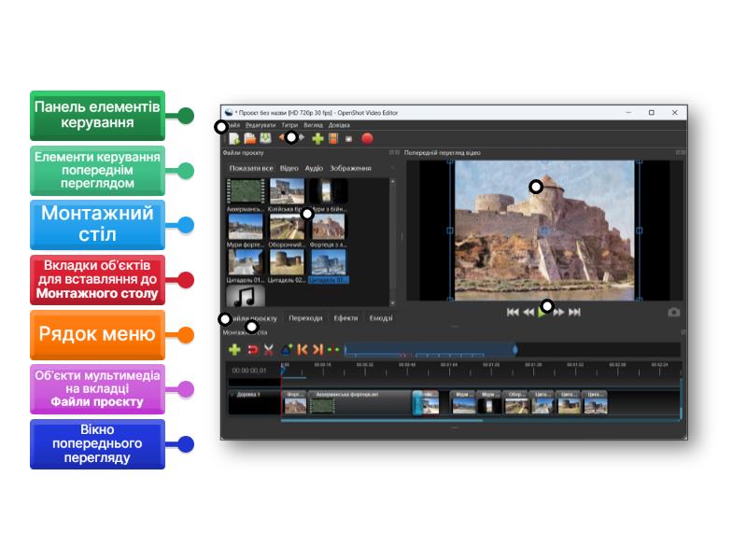
Task: Expand the Доріжка 1 track options
Action: (233, 395)
